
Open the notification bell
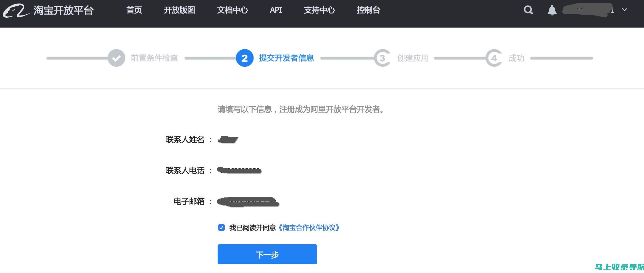click(x=552, y=10)
